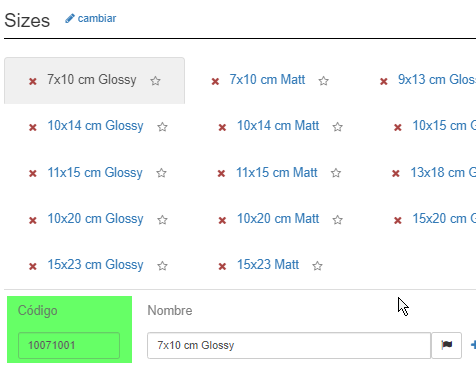Remove the 10x14 cm Matt size

click(x=222, y=127)
